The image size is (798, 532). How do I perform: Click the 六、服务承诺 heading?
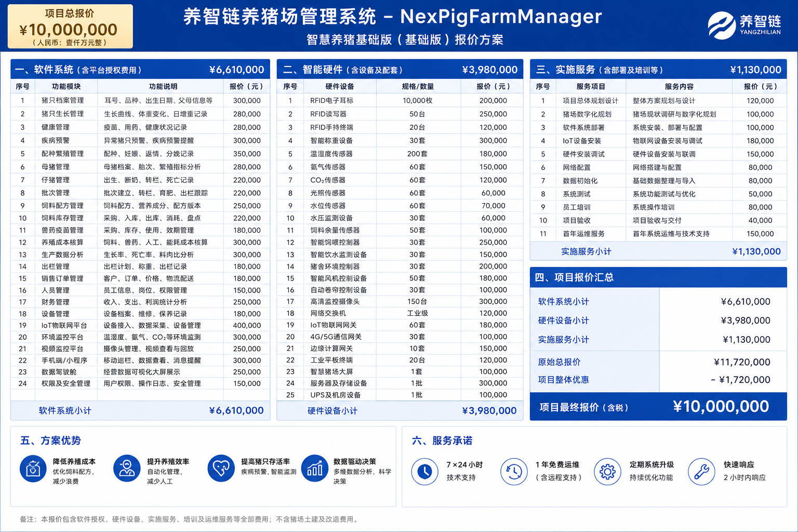click(x=442, y=441)
